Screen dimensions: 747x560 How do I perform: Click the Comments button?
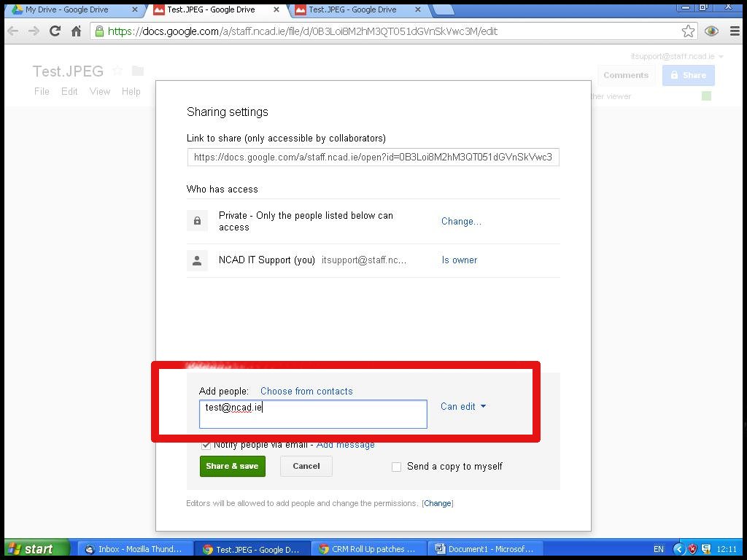click(626, 75)
